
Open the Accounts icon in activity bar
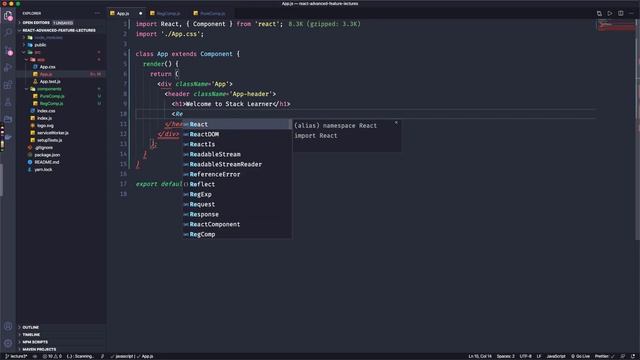pos(8,326)
